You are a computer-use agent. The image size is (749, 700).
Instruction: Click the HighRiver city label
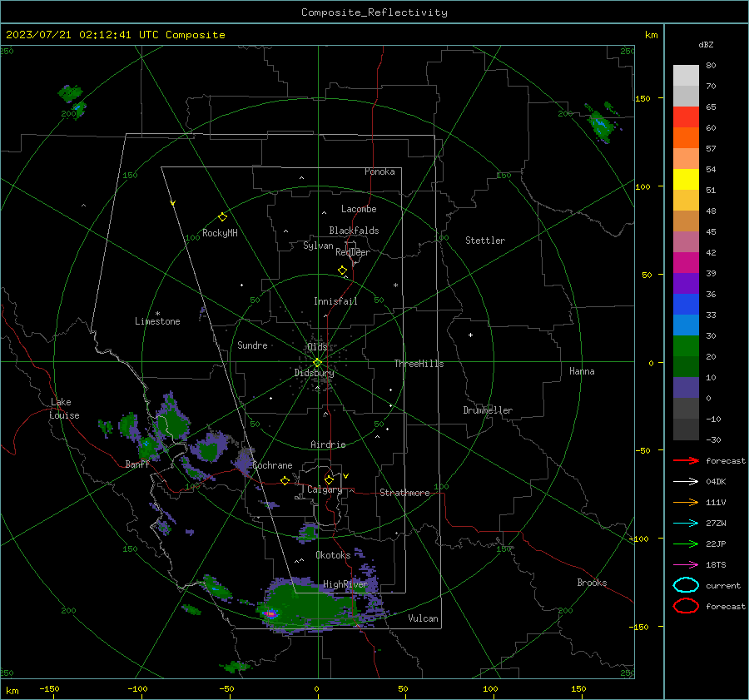345,584
